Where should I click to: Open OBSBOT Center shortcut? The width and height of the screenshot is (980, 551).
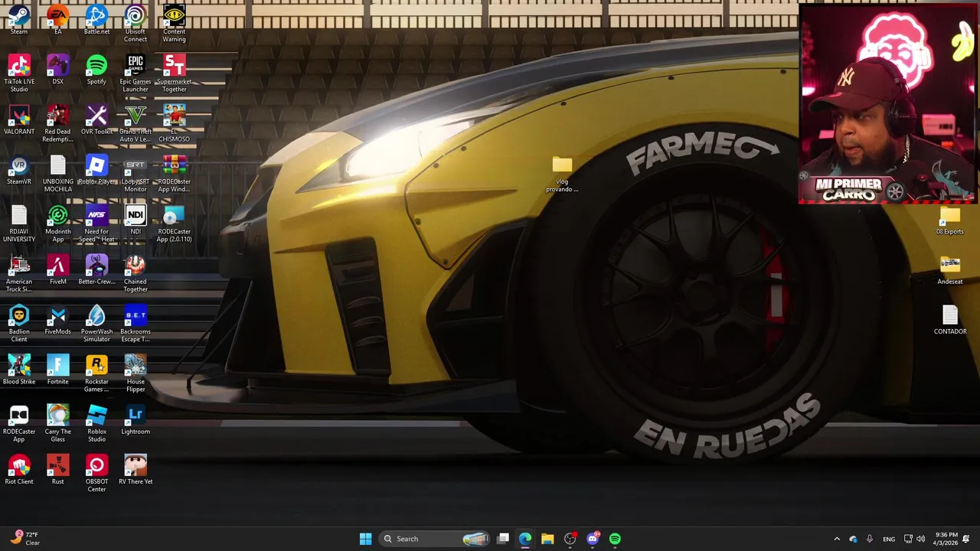[96, 473]
